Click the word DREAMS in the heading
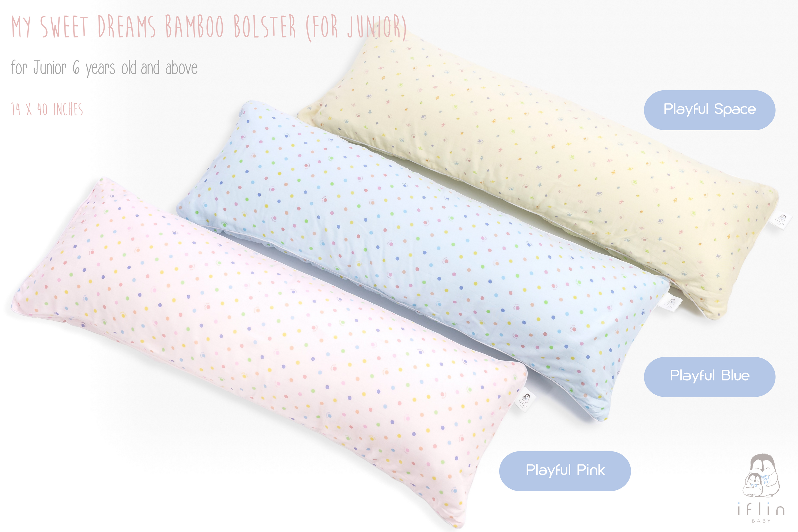798x532 pixels. pos(127,27)
